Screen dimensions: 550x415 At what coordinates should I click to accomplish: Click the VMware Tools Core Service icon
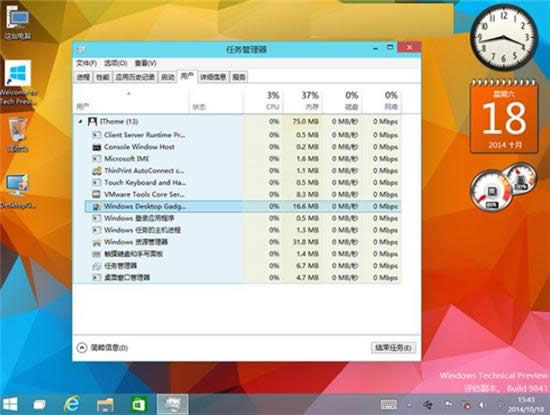(x=96, y=194)
